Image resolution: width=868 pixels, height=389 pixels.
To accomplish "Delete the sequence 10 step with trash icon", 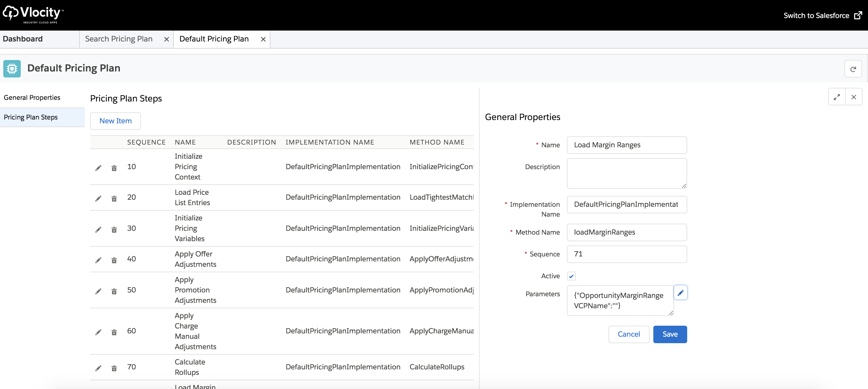I will pyautogui.click(x=114, y=168).
